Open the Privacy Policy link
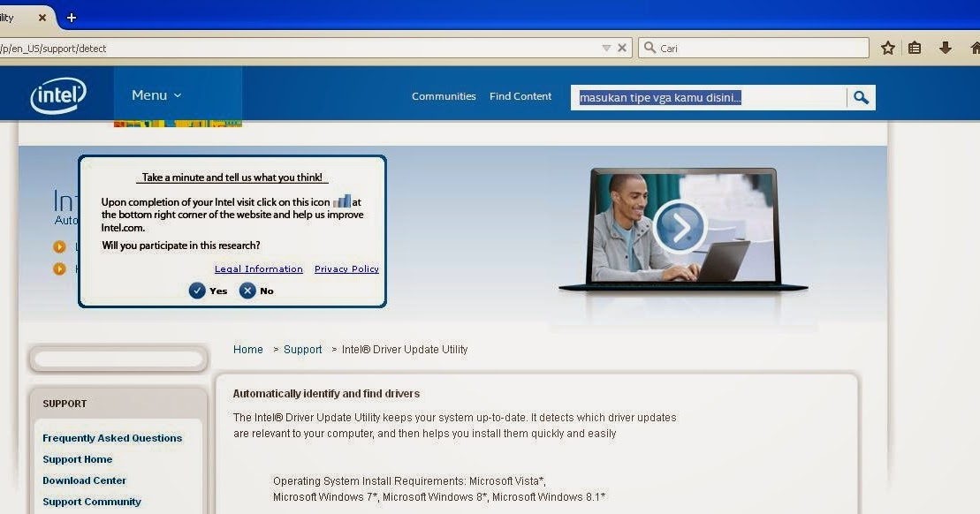This screenshot has height=514, width=980. coord(346,268)
